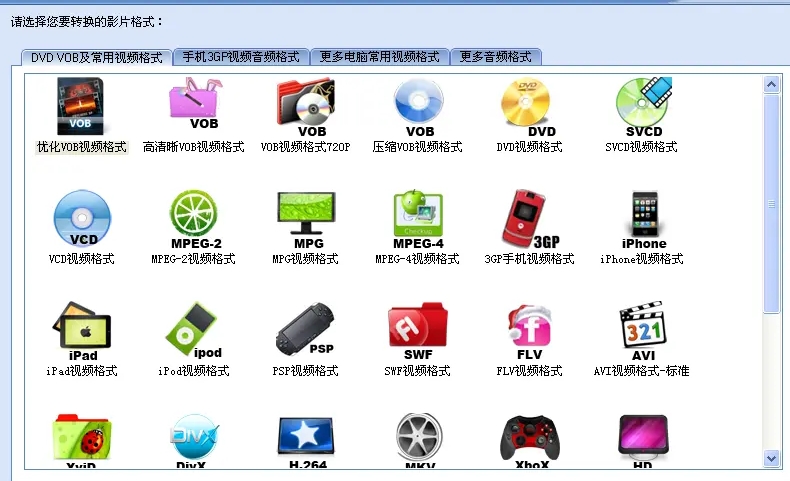The width and height of the screenshot is (790, 481).
Task: Select the SVCD视频格式 icon
Action: click(642, 104)
